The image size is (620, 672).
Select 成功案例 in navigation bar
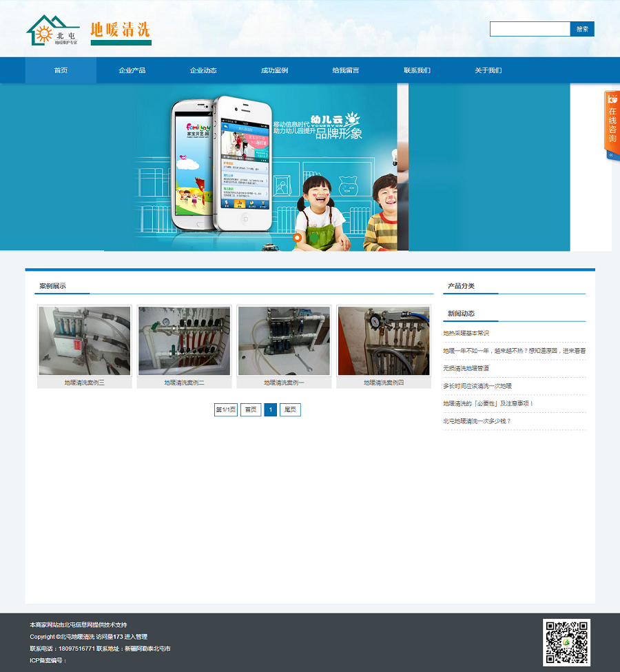(x=274, y=70)
